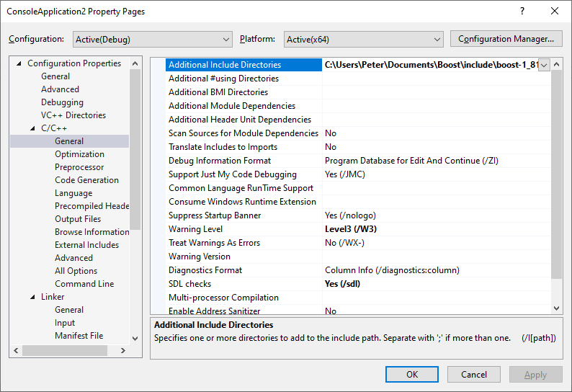Select Manifest File under Linker
Viewport: 572px width, 392px height.
[79, 336]
